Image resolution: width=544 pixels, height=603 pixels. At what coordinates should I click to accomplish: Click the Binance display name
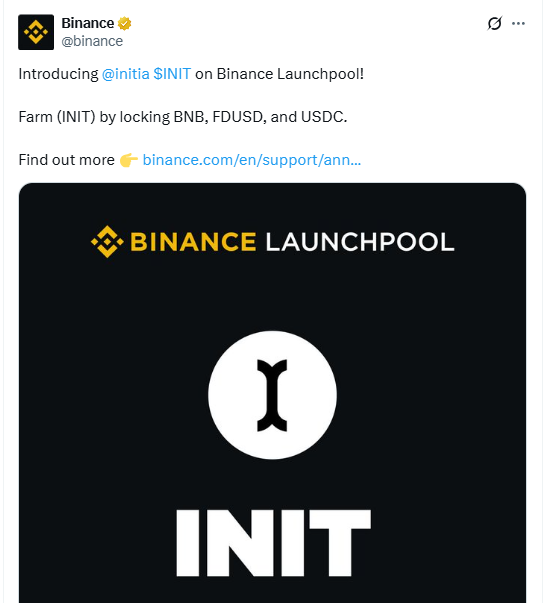[88, 23]
